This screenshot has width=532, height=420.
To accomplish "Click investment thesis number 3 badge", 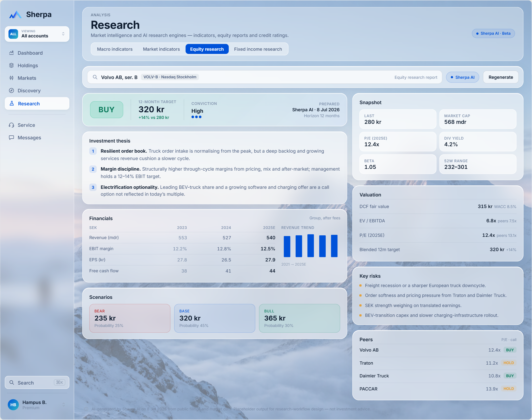I will point(93,187).
